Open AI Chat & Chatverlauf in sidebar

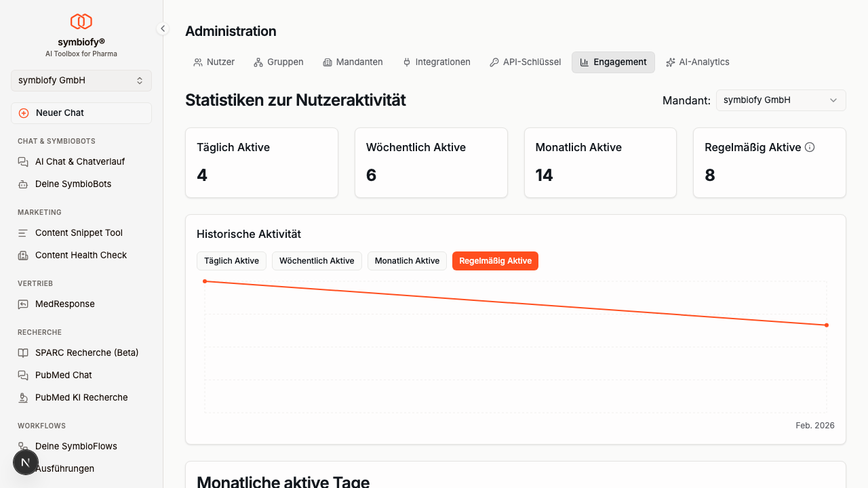81,161
